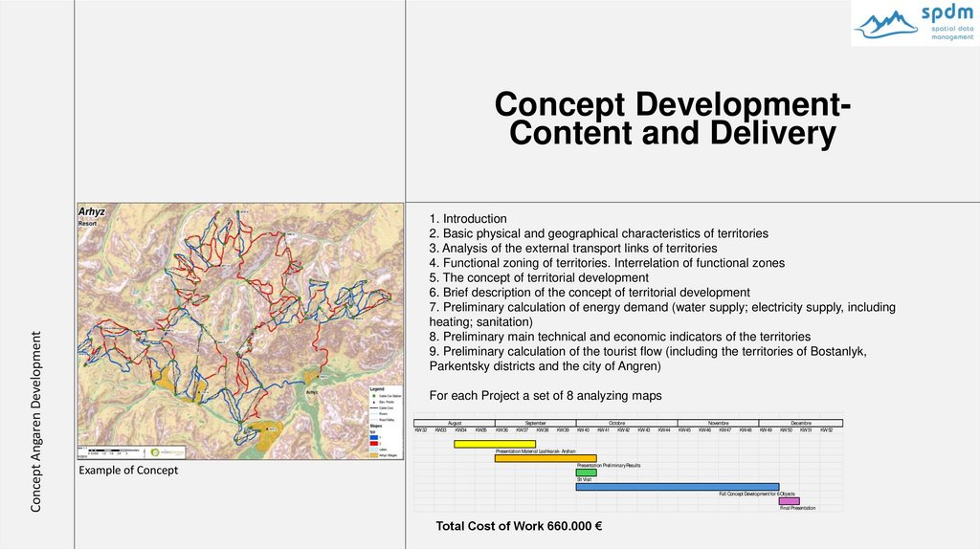Select the 'Concept Development- Content and Delivery' title
Image resolution: width=980 pixels, height=549 pixels.
click(673, 119)
